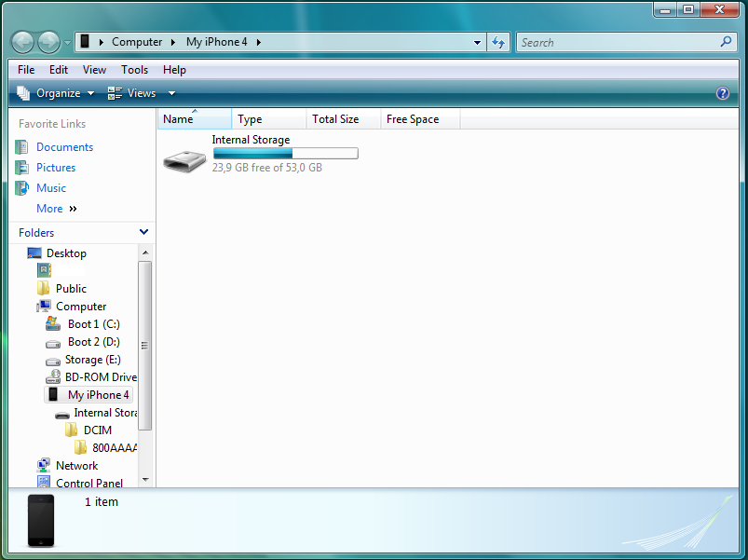Select Computer in the address breadcrumb
Viewport: 748px width, 560px height.
pyautogui.click(x=137, y=42)
